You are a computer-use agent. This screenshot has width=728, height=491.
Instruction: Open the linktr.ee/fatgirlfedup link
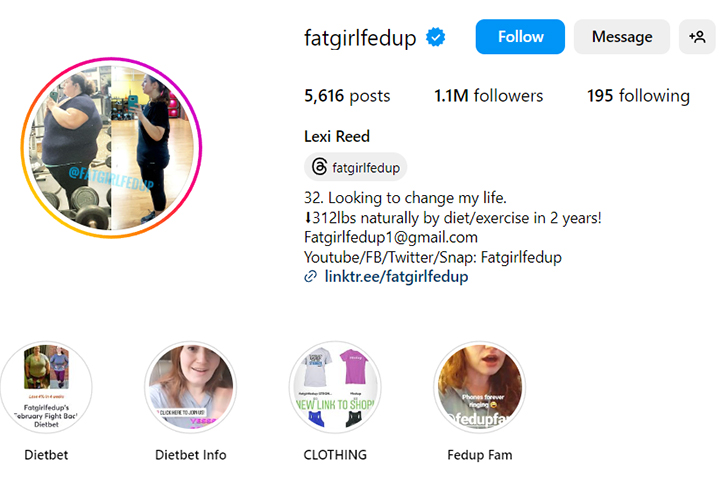pyautogui.click(x=396, y=277)
